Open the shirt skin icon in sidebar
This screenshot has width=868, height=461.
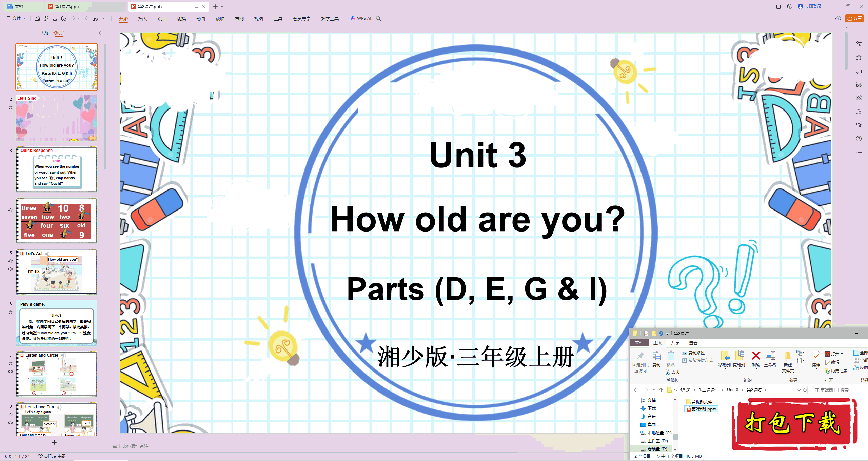(859, 125)
